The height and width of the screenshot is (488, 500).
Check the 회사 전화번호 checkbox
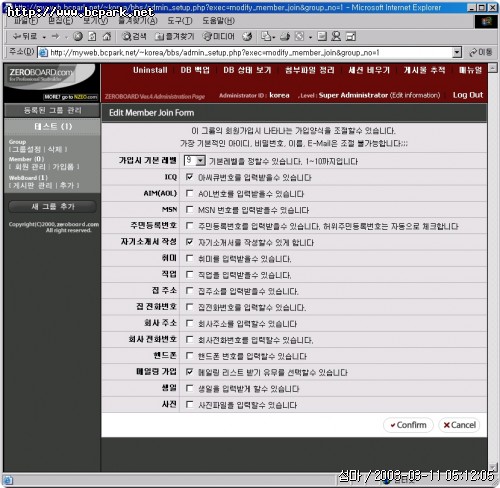189,340
